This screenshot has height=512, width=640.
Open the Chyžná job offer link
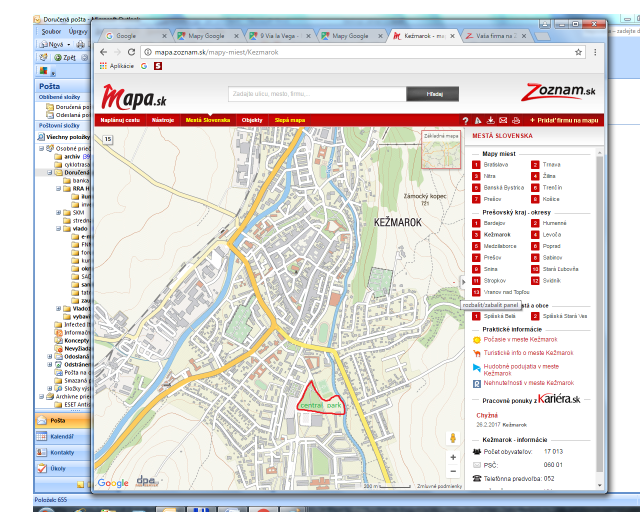click(x=487, y=415)
